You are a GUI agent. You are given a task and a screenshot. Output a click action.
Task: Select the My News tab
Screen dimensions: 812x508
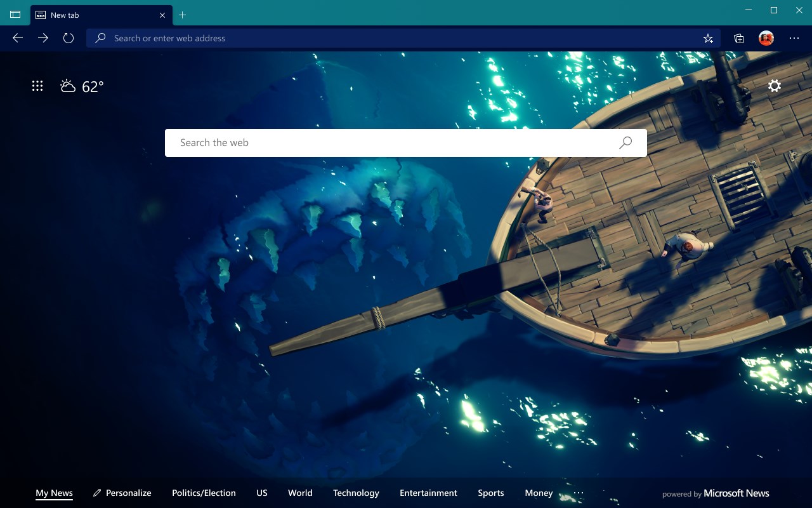tap(55, 493)
